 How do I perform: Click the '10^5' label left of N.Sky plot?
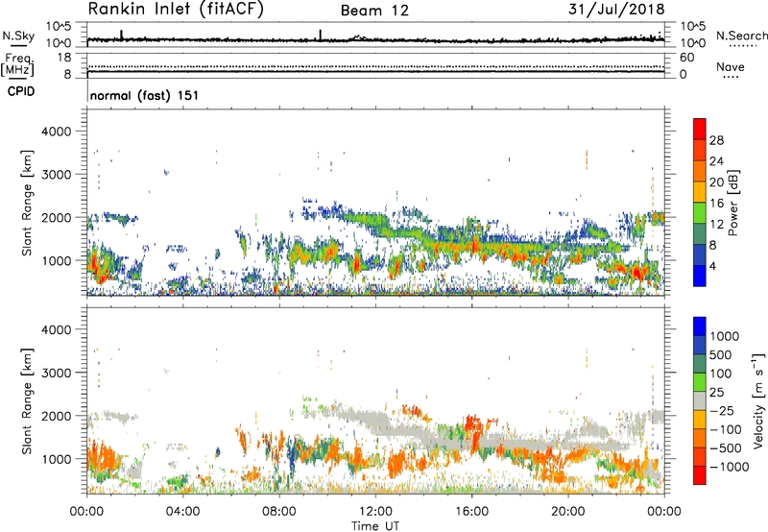(59, 27)
